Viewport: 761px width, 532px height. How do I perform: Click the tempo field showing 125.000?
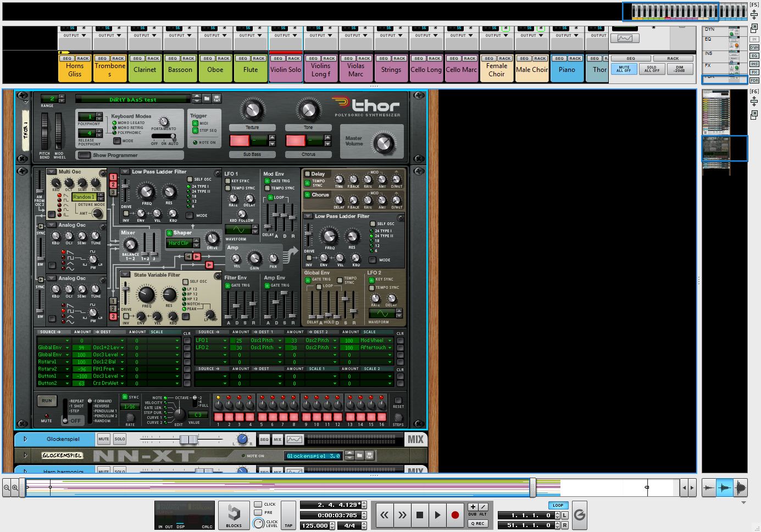[315, 525]
